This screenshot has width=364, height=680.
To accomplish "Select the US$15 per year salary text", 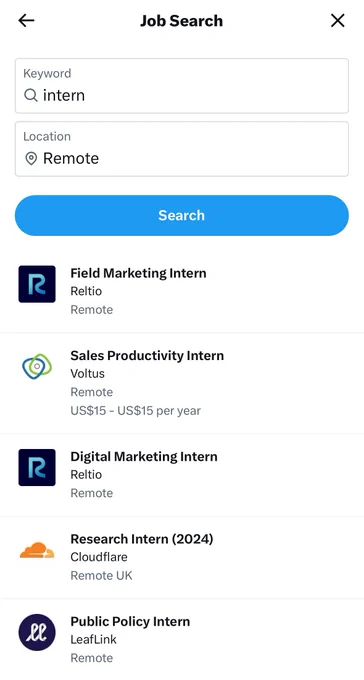I will point(135,411).
